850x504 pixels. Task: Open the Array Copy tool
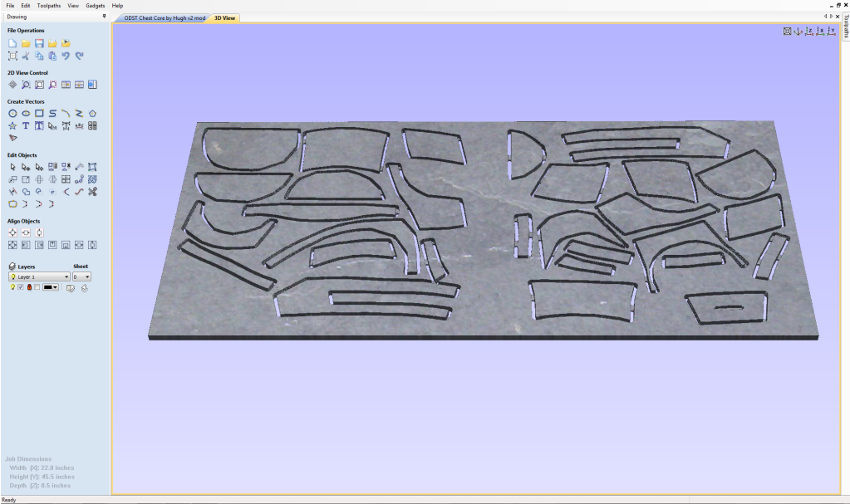tap(66, 179)
